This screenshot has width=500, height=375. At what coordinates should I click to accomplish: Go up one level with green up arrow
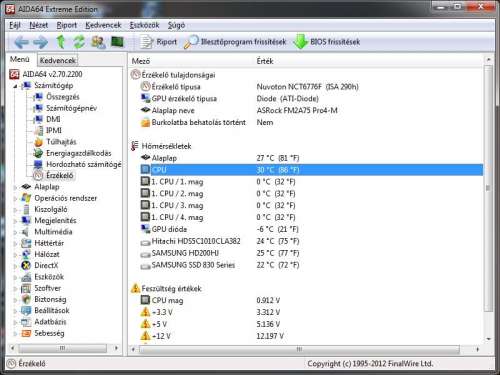tap(61, 42)
